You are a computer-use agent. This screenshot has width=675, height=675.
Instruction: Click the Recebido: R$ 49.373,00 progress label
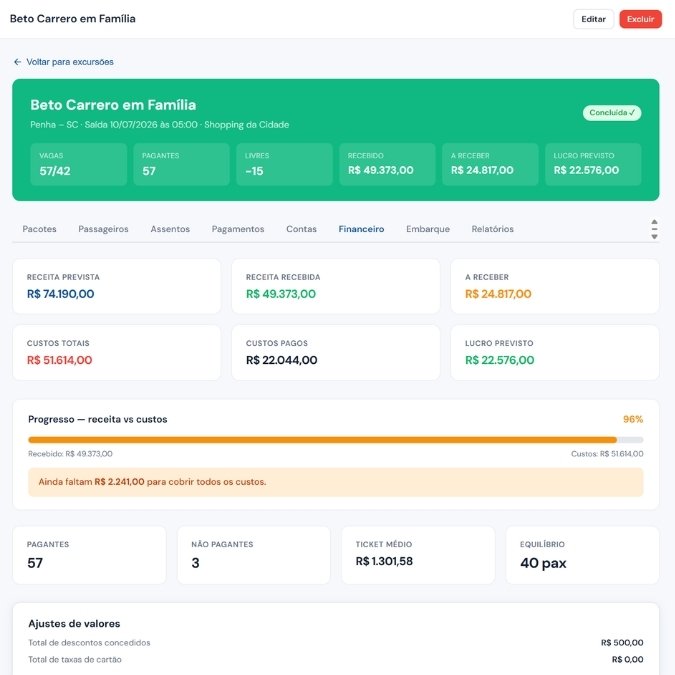click(70, 454)
